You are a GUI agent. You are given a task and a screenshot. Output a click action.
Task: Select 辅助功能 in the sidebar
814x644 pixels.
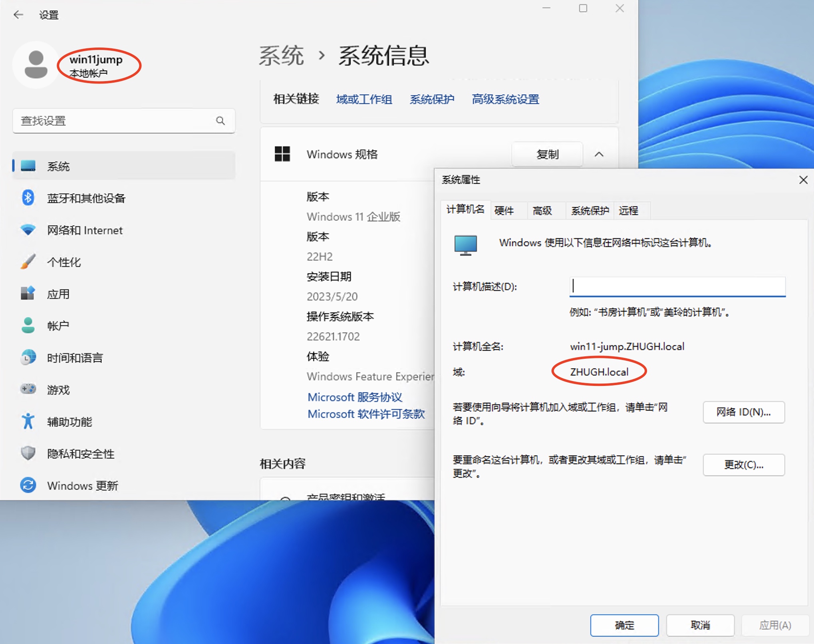pyautogui.click(x=124, y=421)
